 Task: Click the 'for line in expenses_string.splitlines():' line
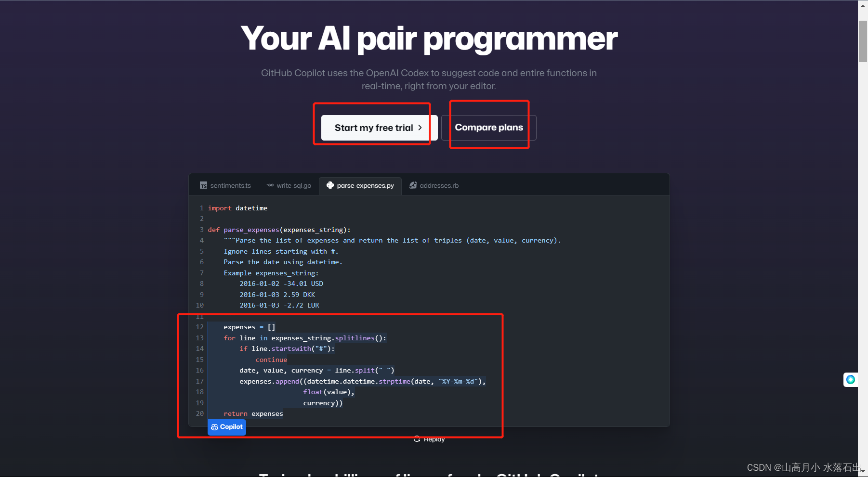[x=305, y=338]
